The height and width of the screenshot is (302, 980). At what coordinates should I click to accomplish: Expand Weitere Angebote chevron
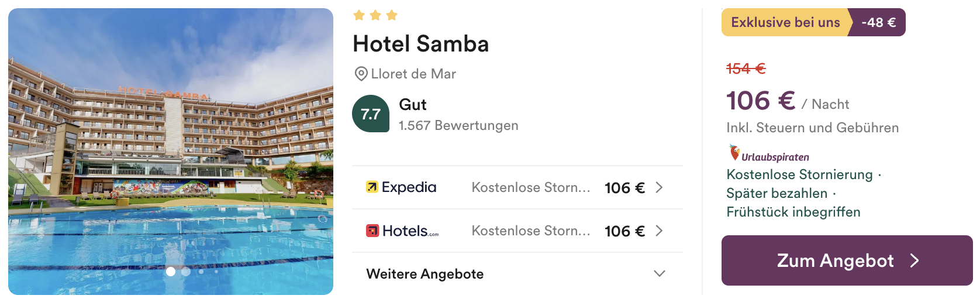pyautogui.click(x=660, y=274)
